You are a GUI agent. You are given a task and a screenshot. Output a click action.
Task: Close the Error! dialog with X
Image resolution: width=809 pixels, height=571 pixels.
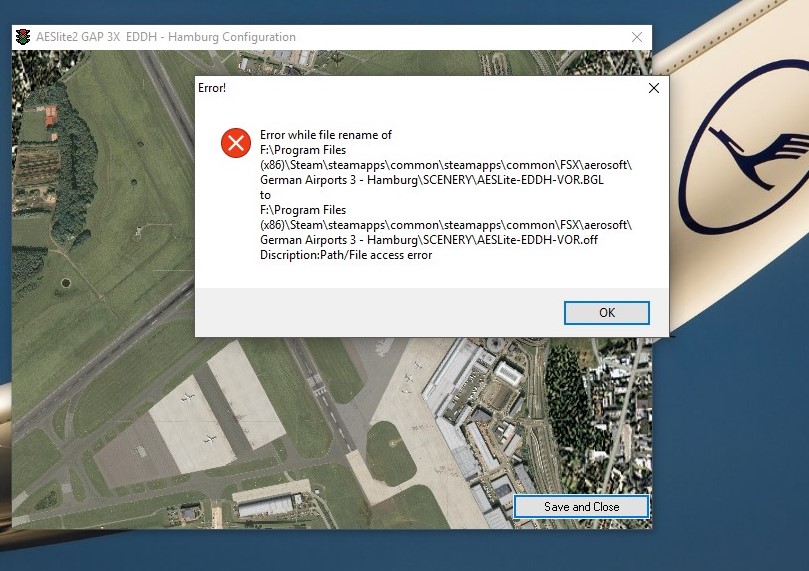click(x=654, y=88)
